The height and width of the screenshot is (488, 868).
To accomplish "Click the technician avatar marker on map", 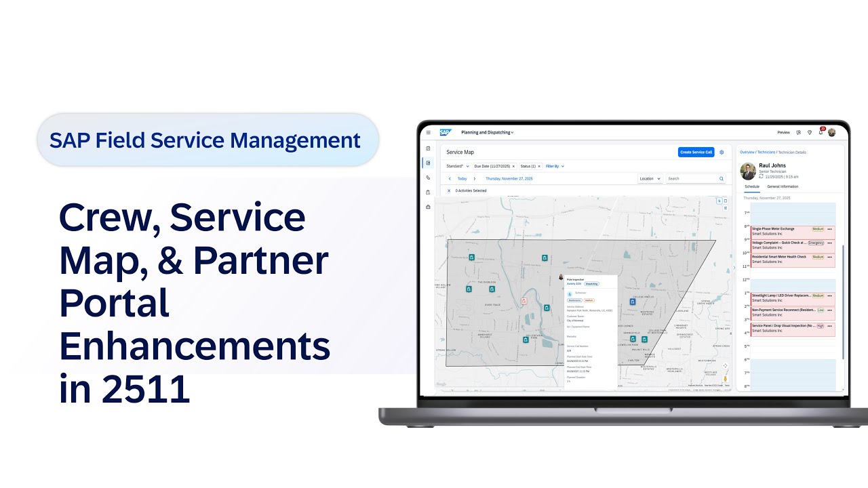I will point(561,277).
